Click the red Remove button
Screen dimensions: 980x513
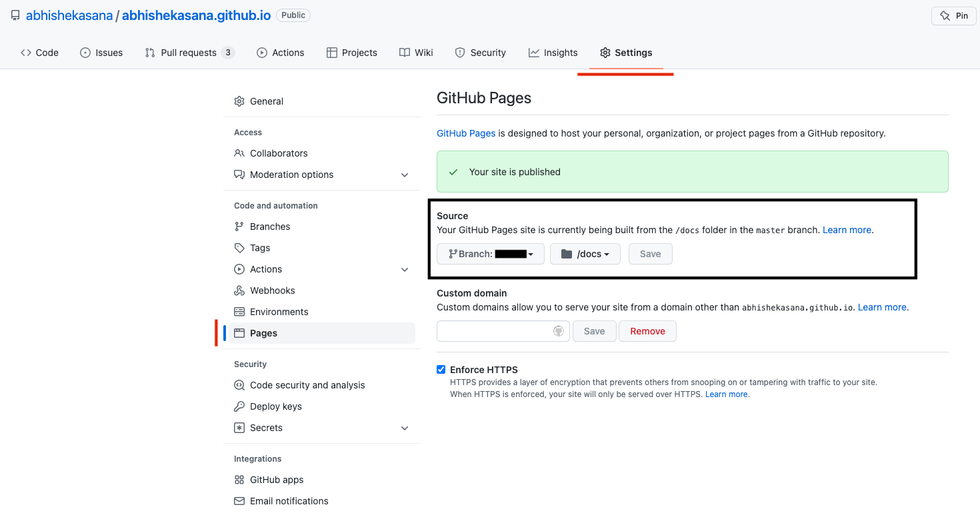[648, 331]
